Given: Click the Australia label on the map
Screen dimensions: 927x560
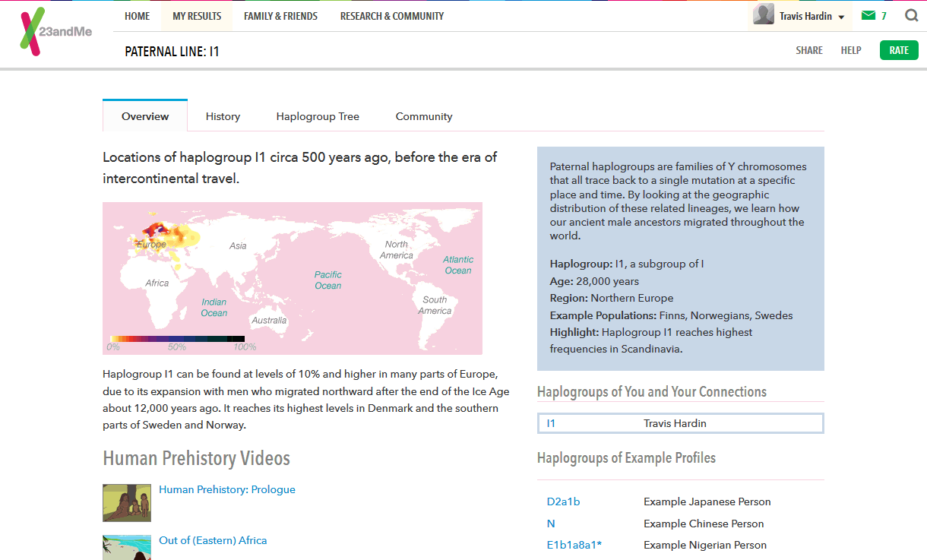Looking at the screenshot, I should tap(269, 320).
